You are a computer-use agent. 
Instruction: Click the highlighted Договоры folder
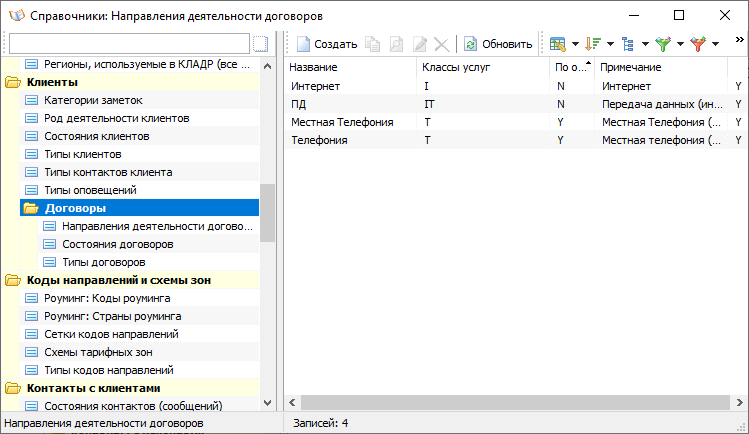click(139, 208)
